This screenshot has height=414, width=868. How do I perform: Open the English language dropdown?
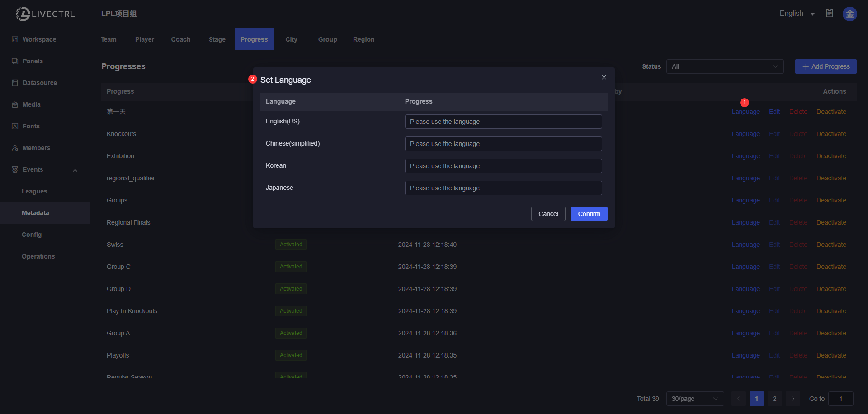(x=797, y=14)
